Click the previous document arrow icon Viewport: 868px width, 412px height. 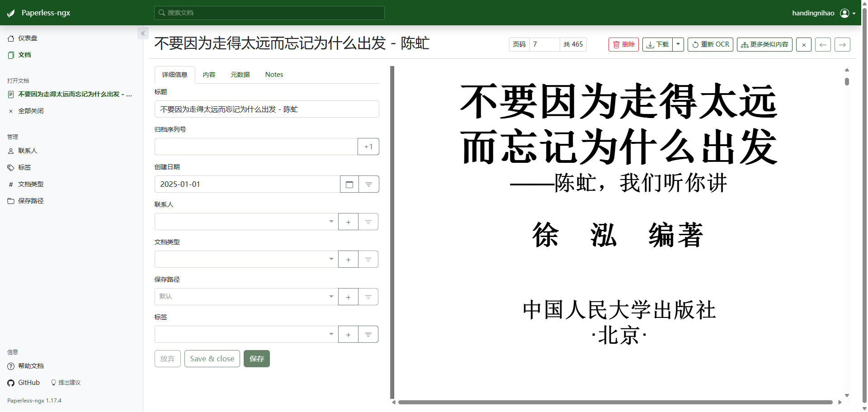tap(823, 44)
